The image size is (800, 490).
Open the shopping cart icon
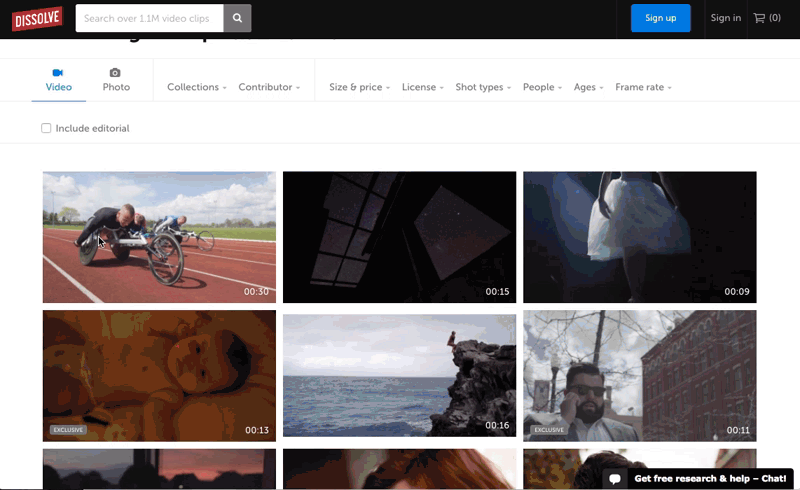coord(759,18)
